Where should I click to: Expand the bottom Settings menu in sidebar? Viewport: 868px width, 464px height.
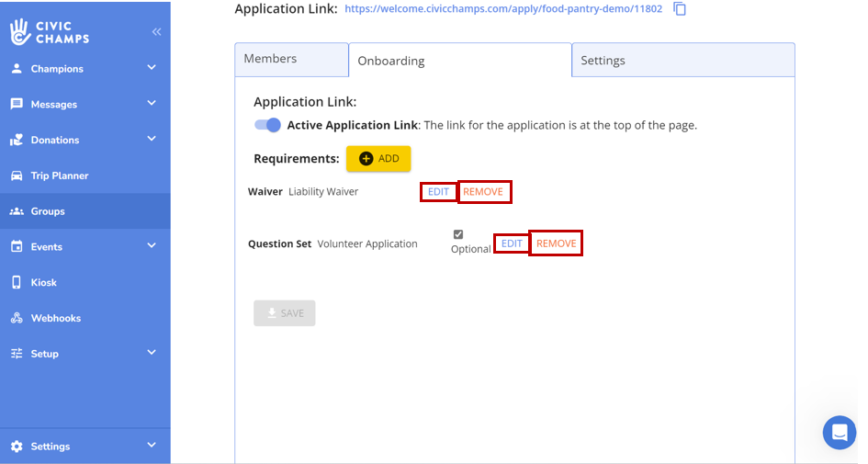tap(152, 446)
